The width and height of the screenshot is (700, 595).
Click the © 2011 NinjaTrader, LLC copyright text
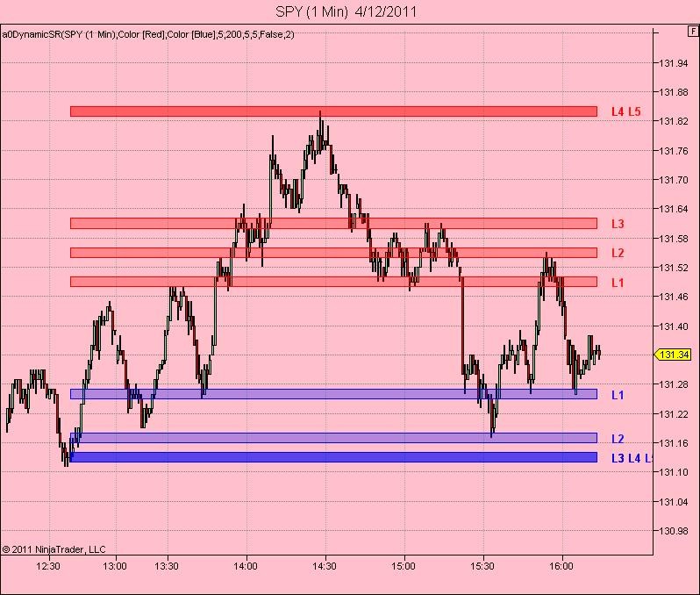click(x=54, y=549)
